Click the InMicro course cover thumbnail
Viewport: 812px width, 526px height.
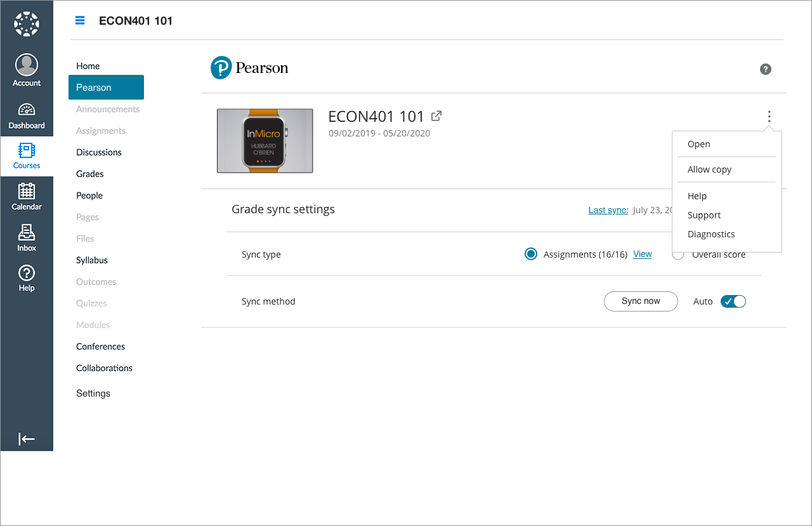pyautogui.click(x=265, y=141)
